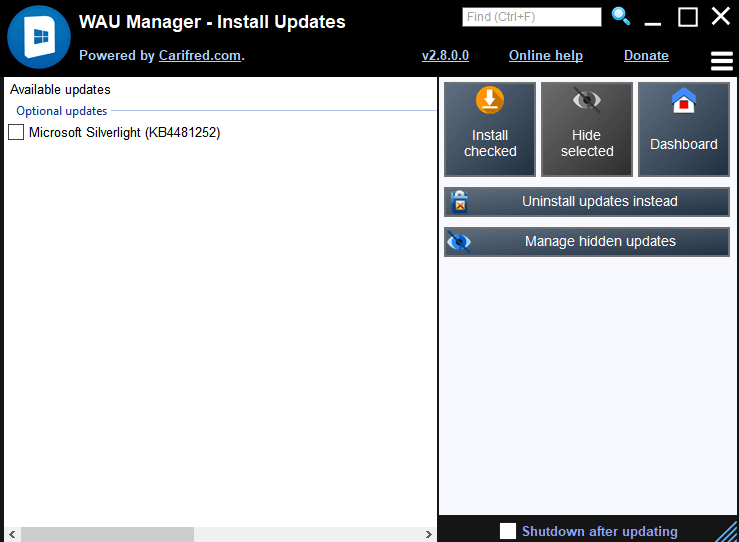This screenshot has height=542, width=739.
Task: Open the Carifred.com link
Action: [200, 56]
